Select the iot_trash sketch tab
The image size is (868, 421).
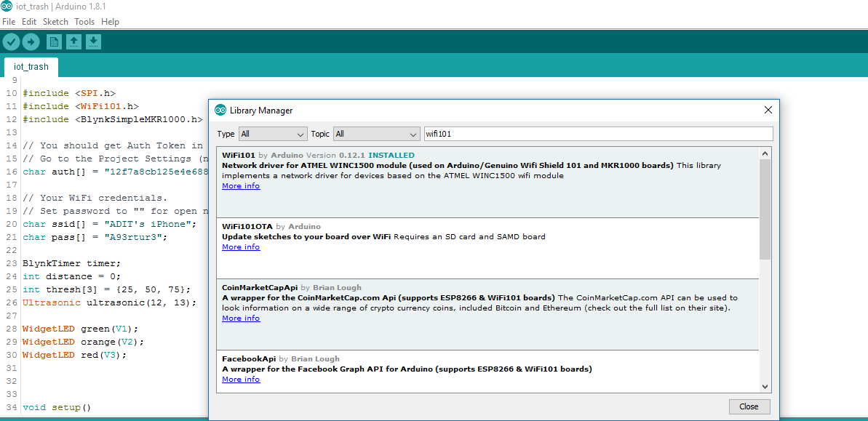tap(31, 66)
